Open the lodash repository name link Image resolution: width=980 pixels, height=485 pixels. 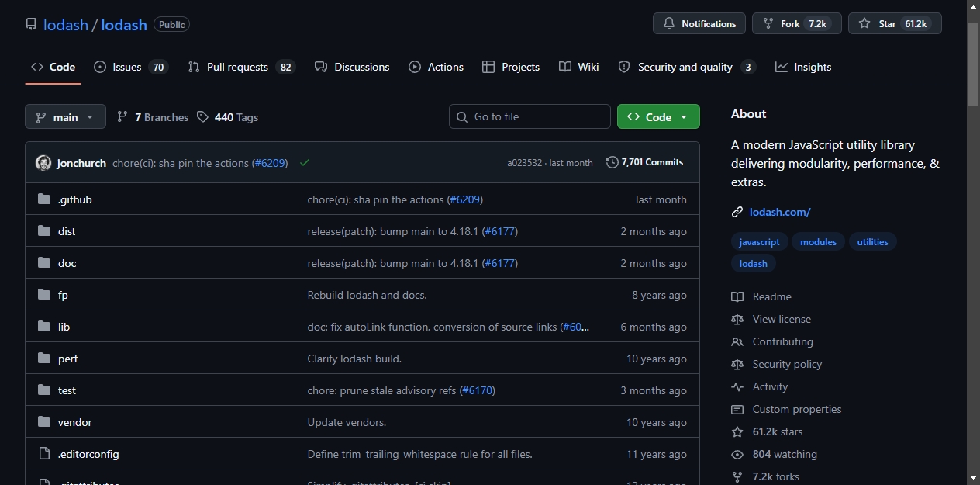click(124, 25)
